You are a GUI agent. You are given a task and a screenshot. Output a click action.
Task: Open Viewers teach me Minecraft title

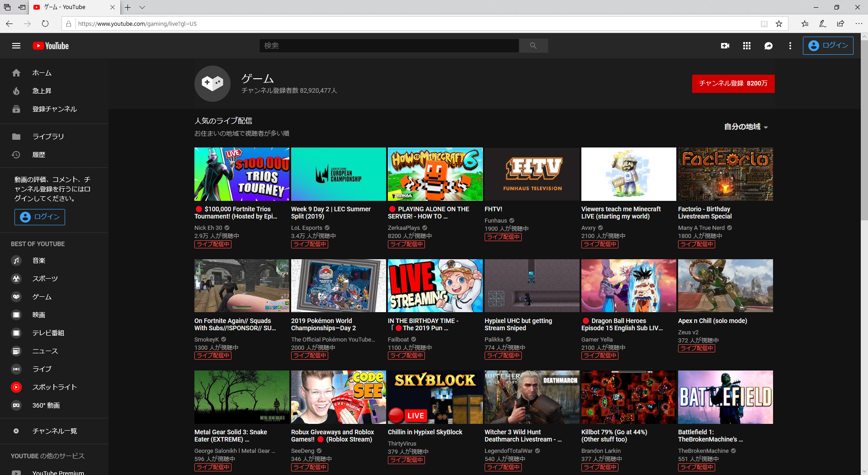coord(621,213)
